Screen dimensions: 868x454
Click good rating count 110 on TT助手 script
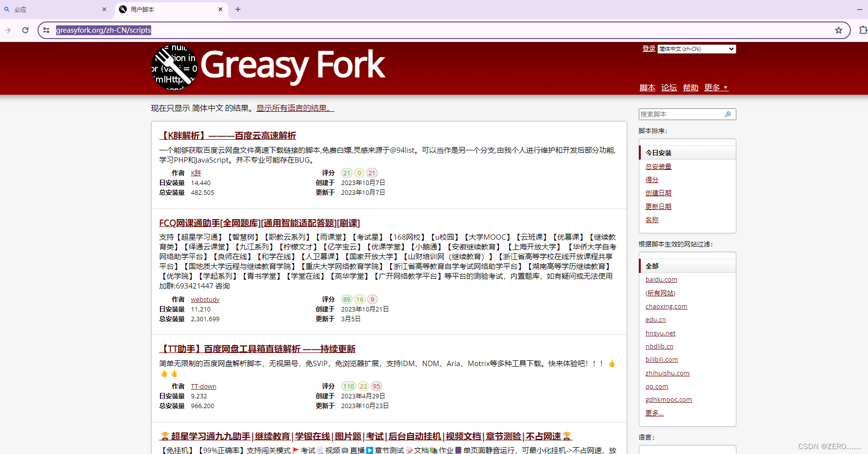[x=349, y=386]
